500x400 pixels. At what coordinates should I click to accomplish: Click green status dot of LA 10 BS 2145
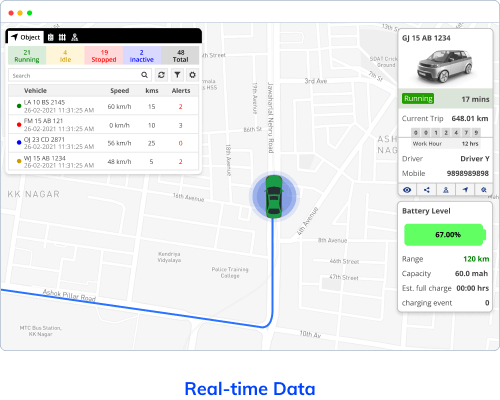[x=19, y=106]
